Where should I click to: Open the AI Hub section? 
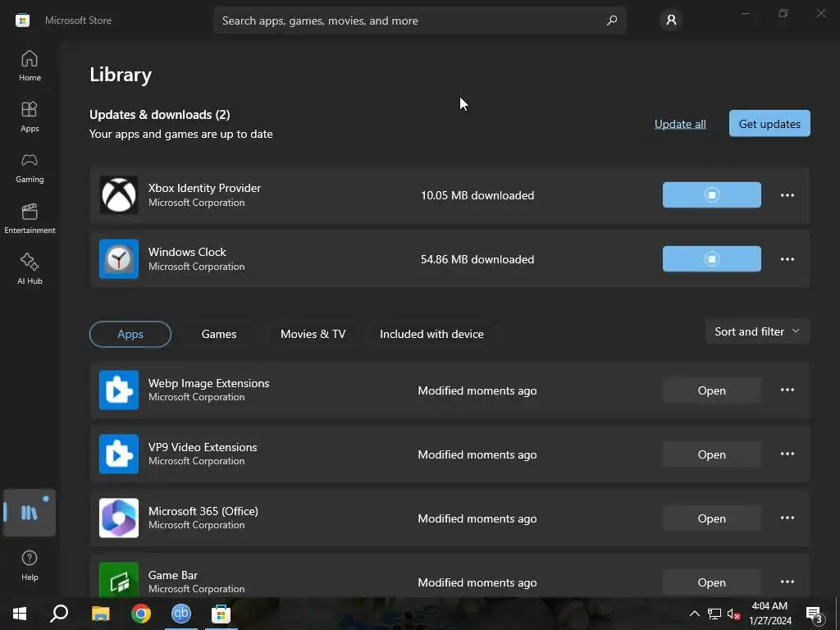coord(30,269)
